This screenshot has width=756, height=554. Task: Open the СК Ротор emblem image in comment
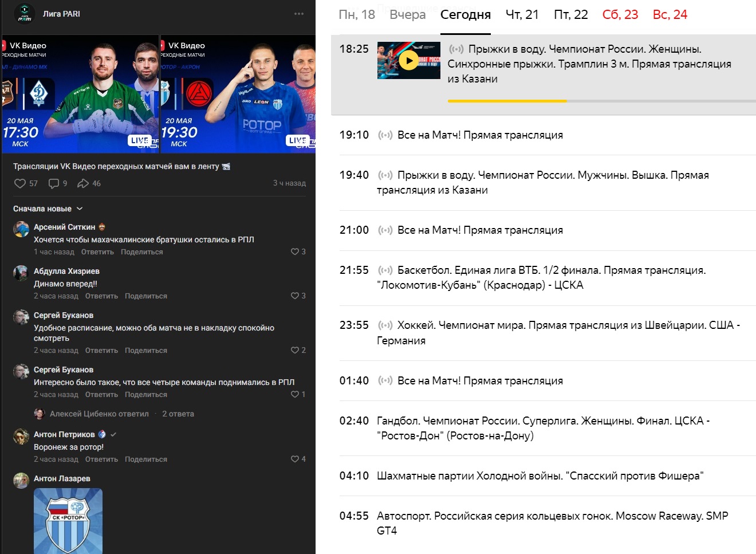pos(68,521)
